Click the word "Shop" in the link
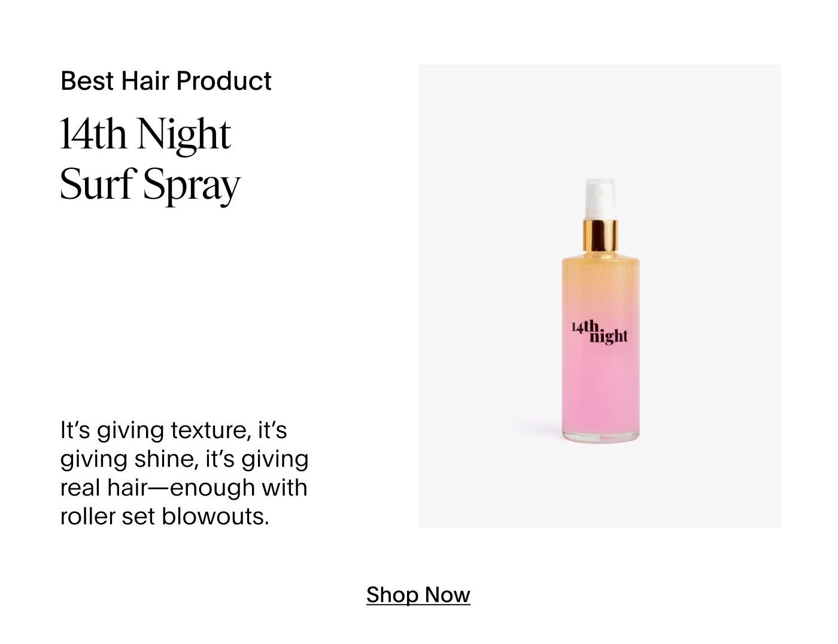838x644 pixels. (392, 594)
